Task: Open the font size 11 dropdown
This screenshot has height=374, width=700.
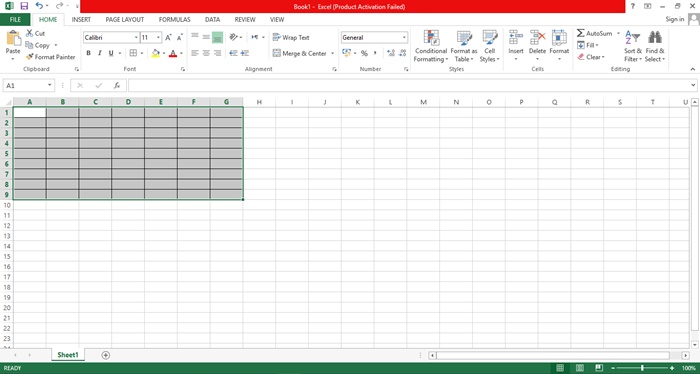Action: tap(158, 37)
